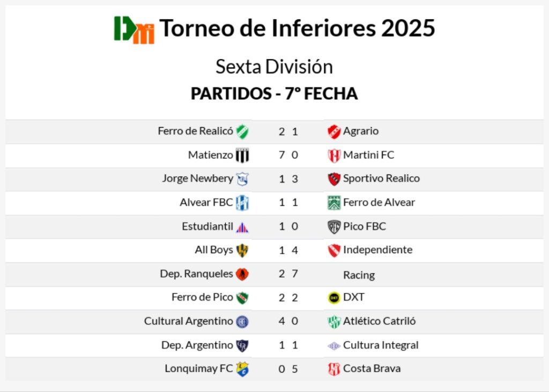Click the Cultural Argentino crest
Image resolution: width=549 pixels, height=392 pixels.
pos(242,322)
